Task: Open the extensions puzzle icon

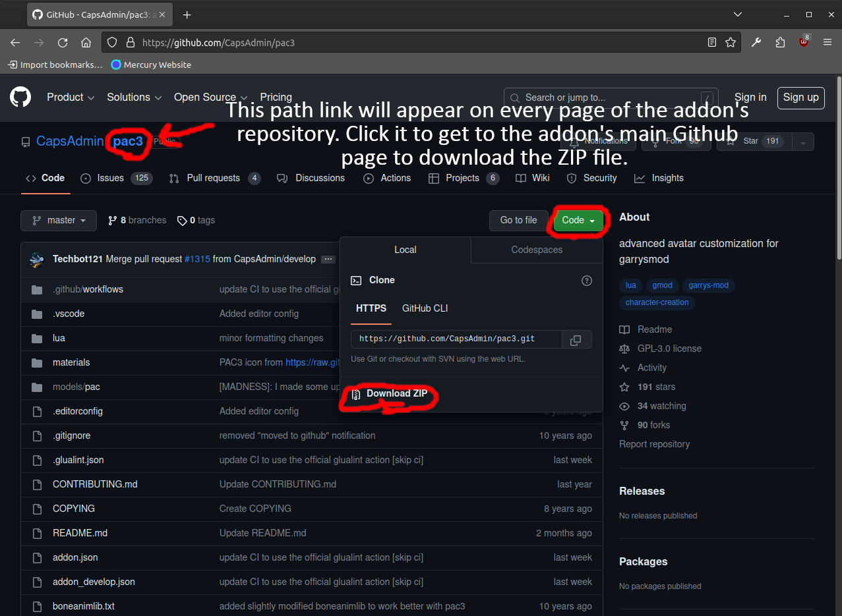Action: click(781, 42)
